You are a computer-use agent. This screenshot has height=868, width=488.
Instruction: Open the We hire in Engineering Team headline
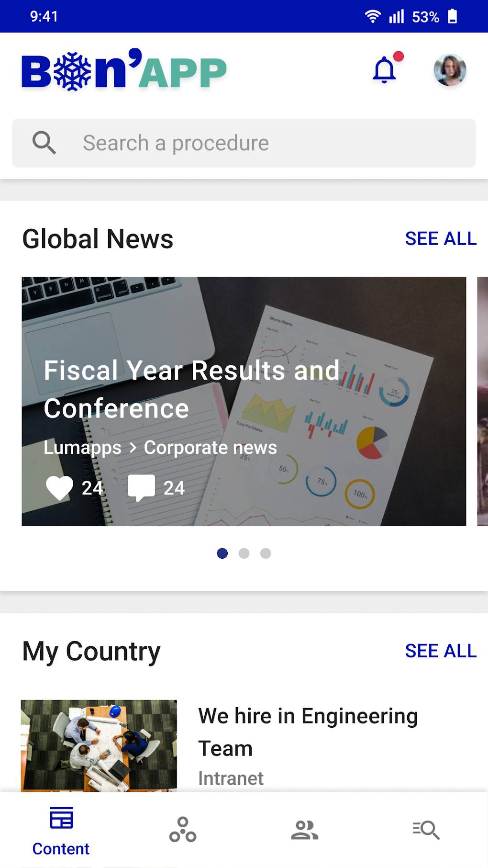point(308,732)
